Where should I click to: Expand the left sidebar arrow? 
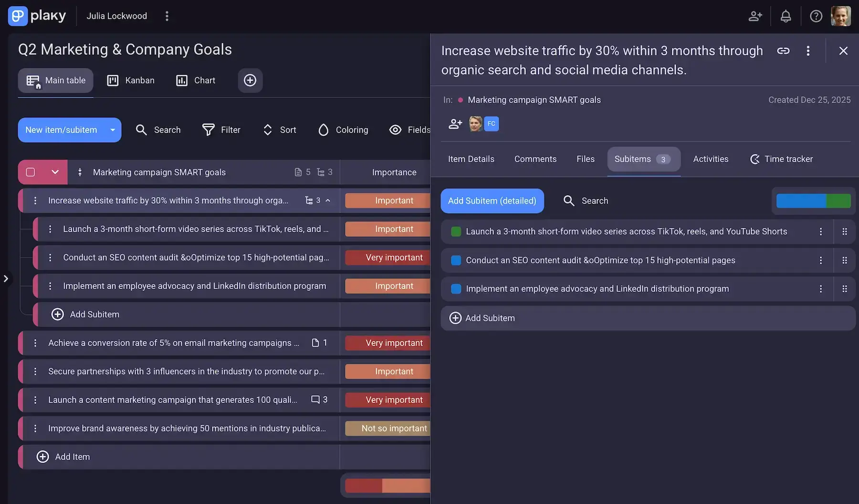point(6,278)
